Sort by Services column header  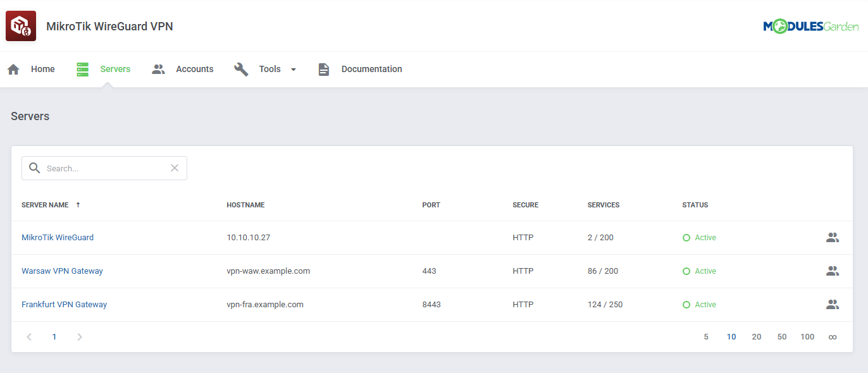pos(604,205)
